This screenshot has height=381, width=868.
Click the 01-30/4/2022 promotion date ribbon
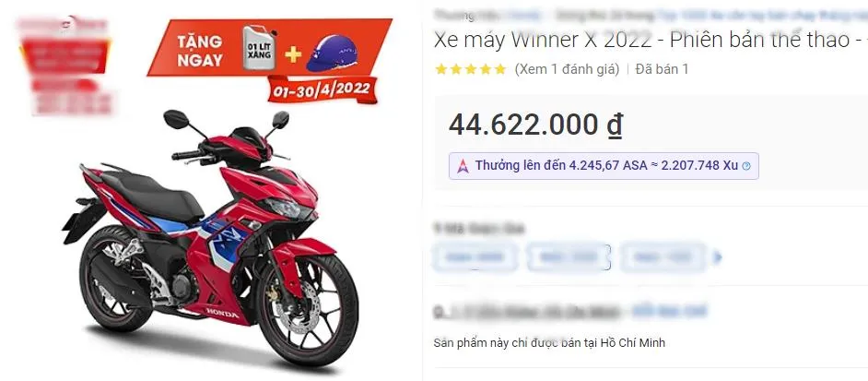[323, 89]
